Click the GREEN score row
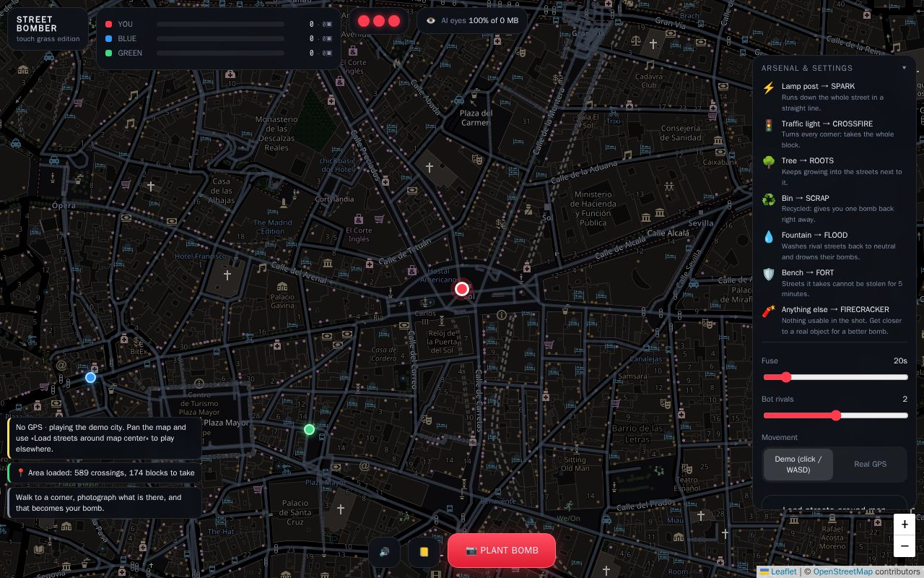924x578 pixels. [219, 53]
